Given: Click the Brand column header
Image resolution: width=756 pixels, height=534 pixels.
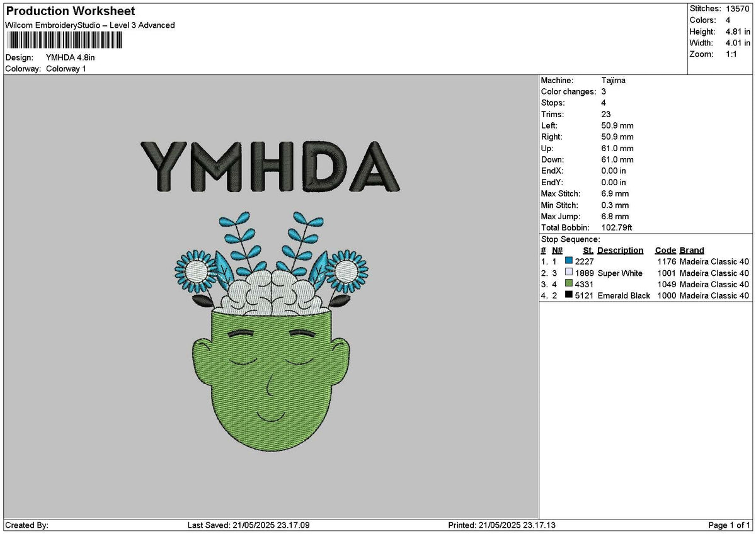Looking at the screenshot, I should (692, 250).
